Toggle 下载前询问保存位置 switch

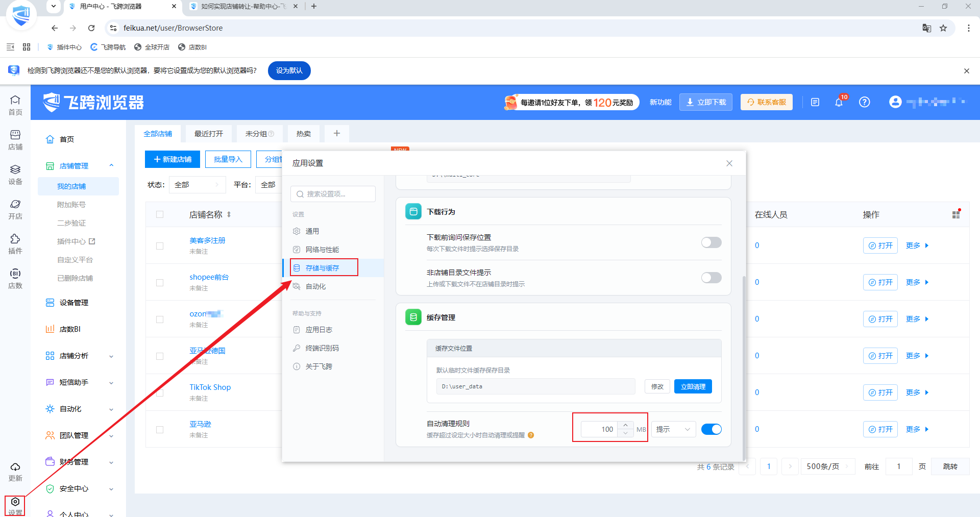click(x=711, y=242)
